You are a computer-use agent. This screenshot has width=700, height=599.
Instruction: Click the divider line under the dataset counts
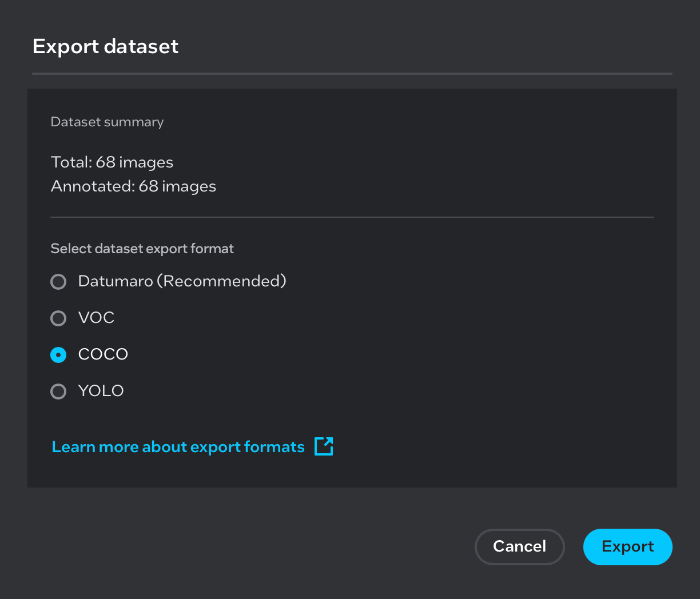tap(352, 217)
